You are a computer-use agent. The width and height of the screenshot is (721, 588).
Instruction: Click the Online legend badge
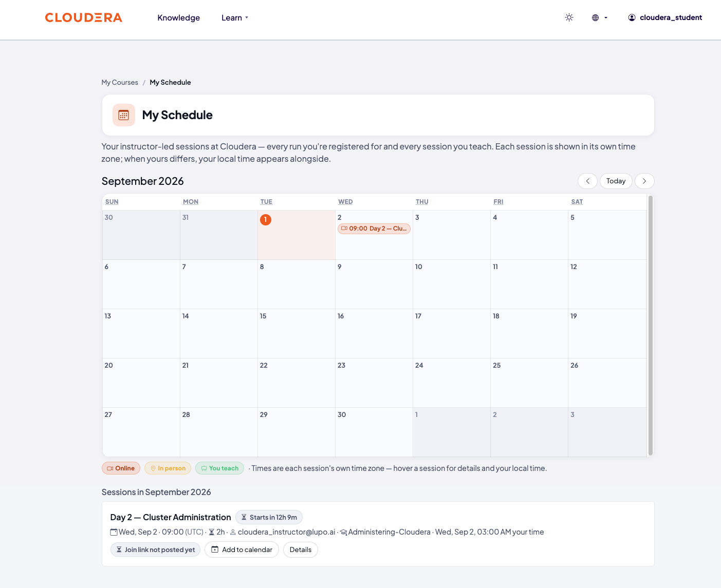[x=121, y=468]
